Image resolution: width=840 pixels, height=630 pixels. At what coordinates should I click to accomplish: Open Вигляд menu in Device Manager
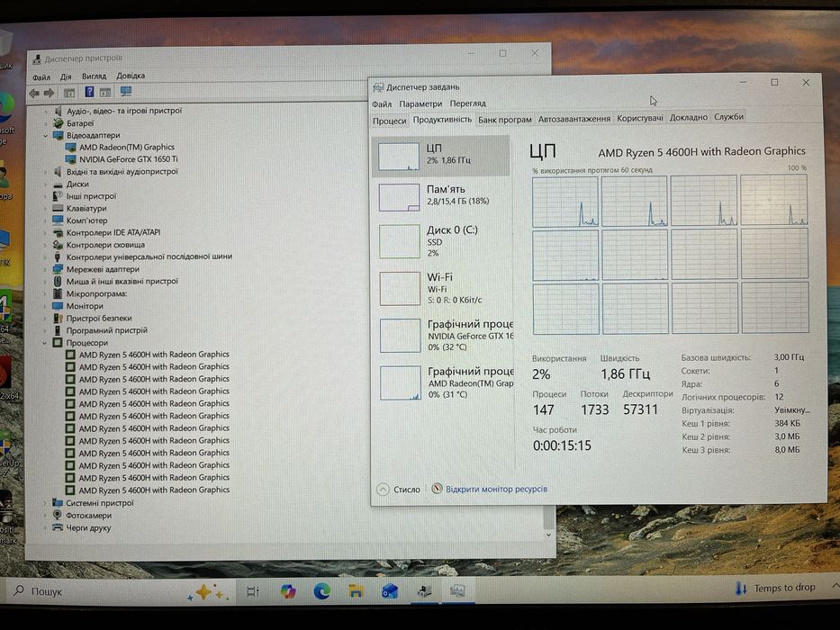pos(94,76)
